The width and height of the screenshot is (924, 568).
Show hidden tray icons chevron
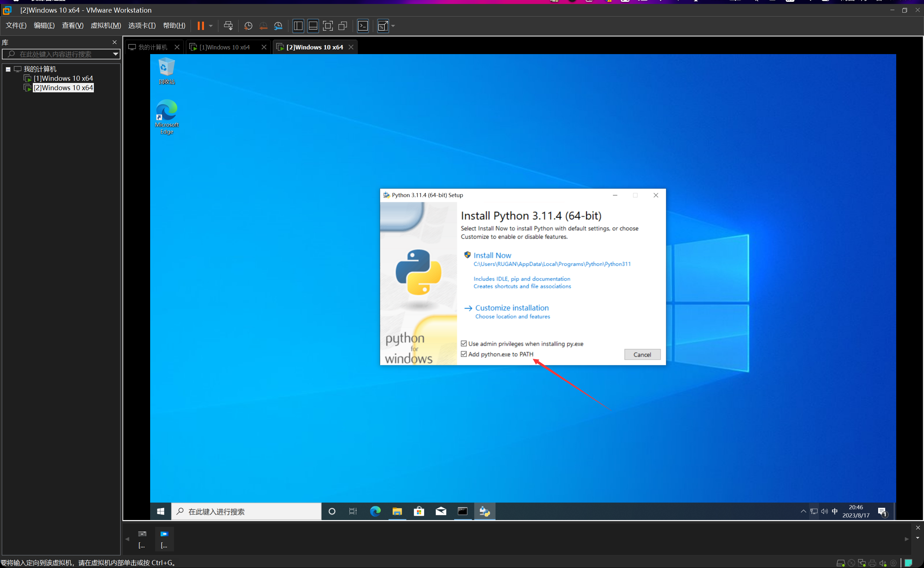point(803,511)
